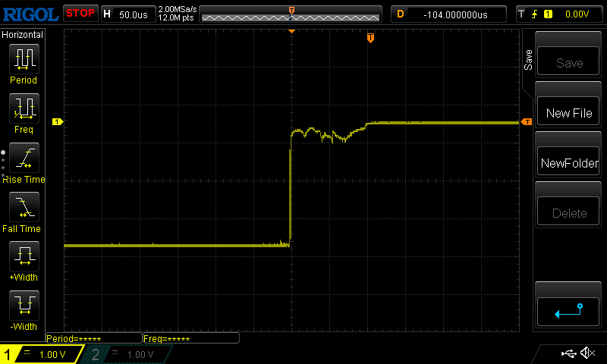Open the Horizontal measurement menu header
Screen dimensions: 607x364
pyautogui.click(x=23, y=35)
